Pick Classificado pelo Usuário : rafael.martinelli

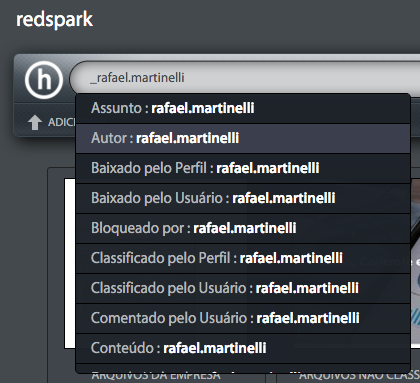[x=243, y=288]
